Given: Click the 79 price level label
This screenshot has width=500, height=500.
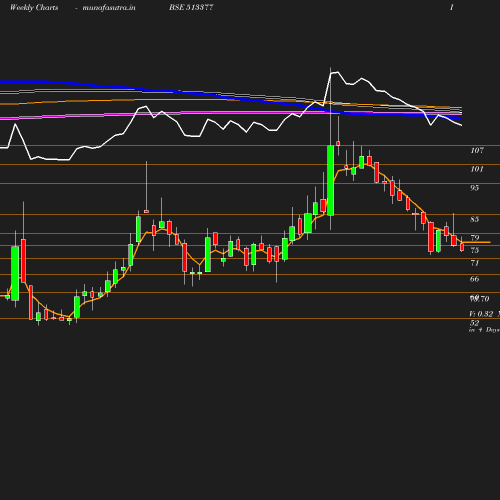Looking at the screenshot, I should point(475,238).
